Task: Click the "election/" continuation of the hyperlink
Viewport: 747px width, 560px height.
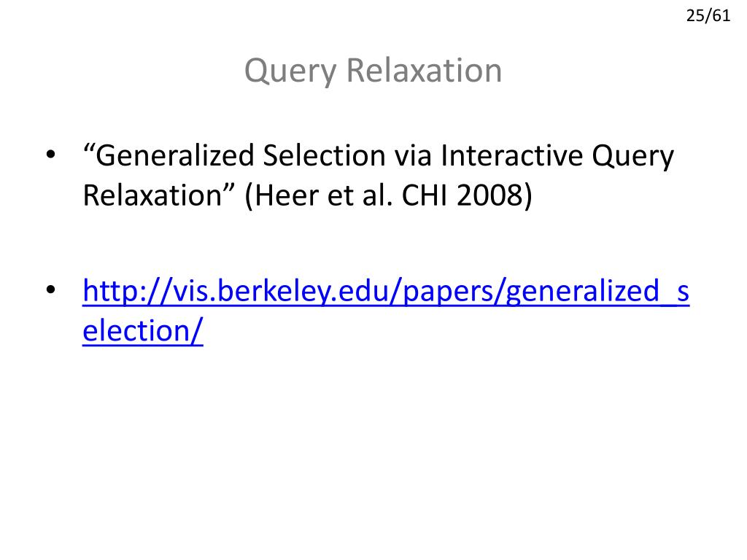Action: (143, 330)
